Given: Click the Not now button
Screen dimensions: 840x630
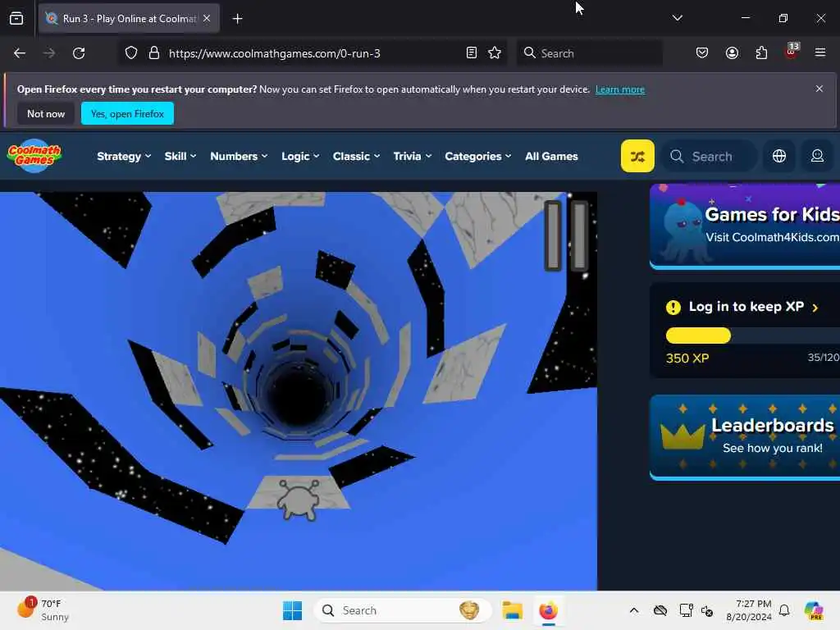Looking at the screenshot, I should 46,113.
